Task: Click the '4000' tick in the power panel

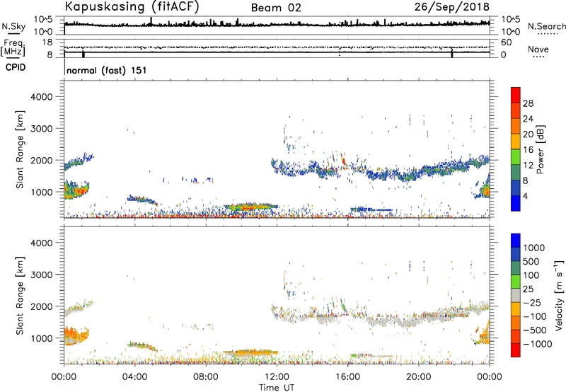Action: pos(42,97)
